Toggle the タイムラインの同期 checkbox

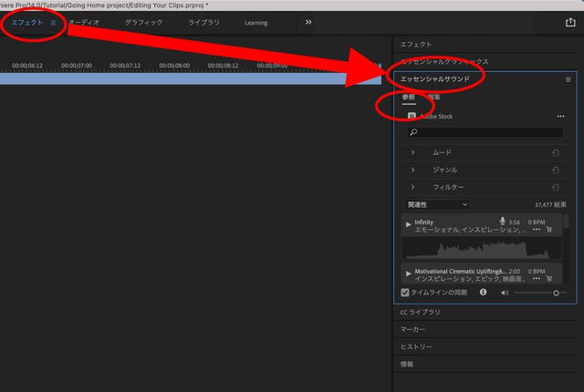click(x=406, y=293)
